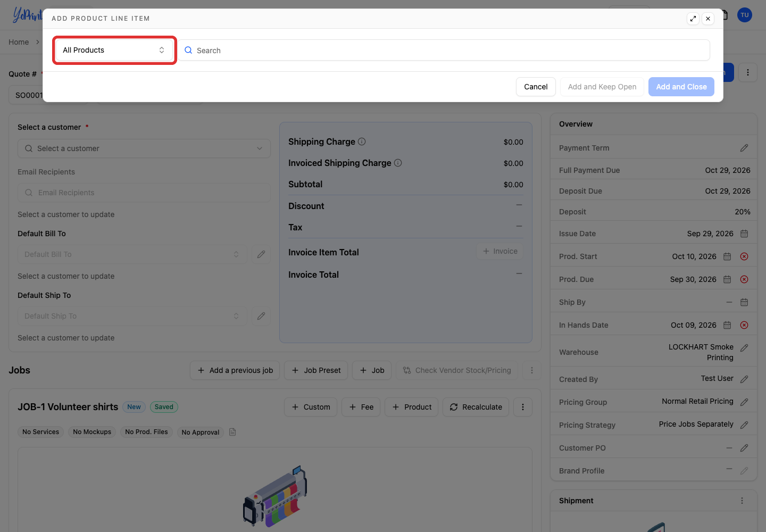This screenshot has width=766, height=532.
Task: Open the In Hands Date calendar icon
Action: [x=727, y=325]
